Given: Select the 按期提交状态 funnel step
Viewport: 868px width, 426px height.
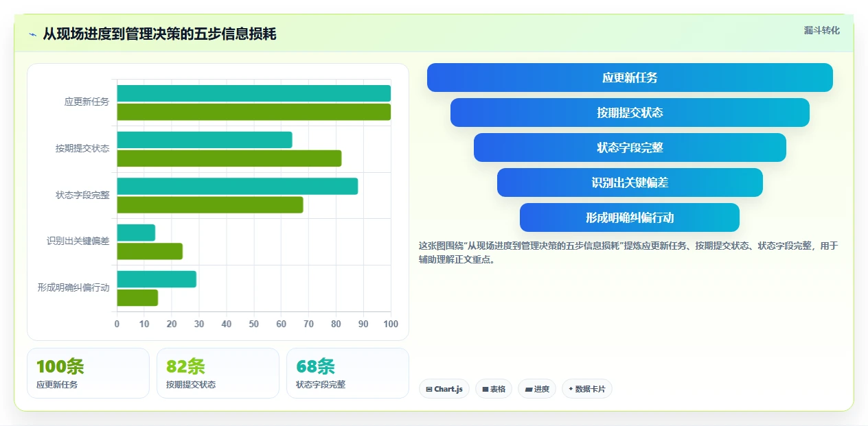Looking at the screenshot, I should [x=630, y=113].
